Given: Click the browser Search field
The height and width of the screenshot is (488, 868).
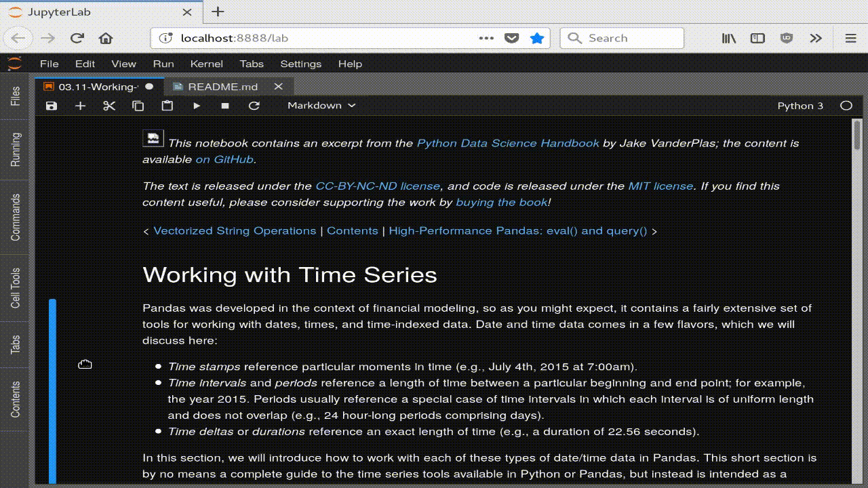Looking at the screenshot, I should (622, 38).
